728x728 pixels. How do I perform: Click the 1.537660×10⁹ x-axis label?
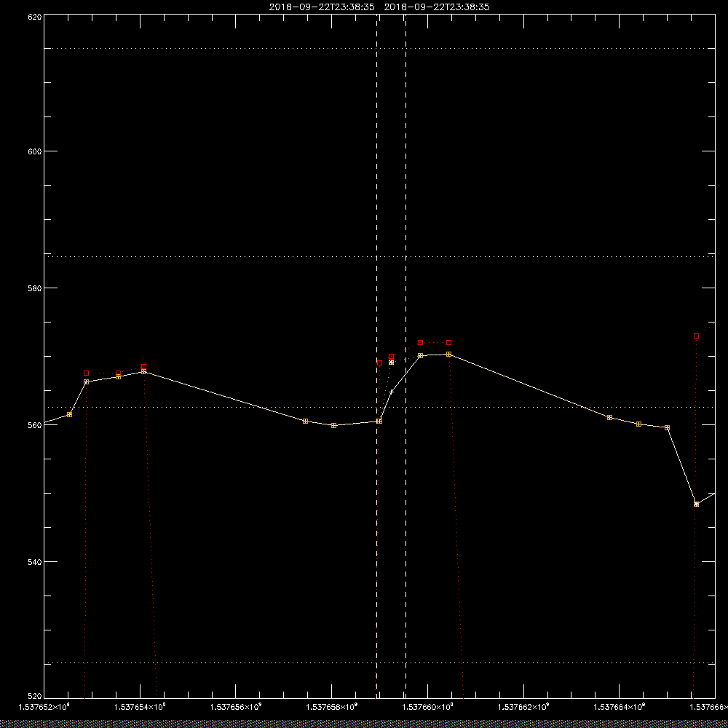(x=427, y=707)
